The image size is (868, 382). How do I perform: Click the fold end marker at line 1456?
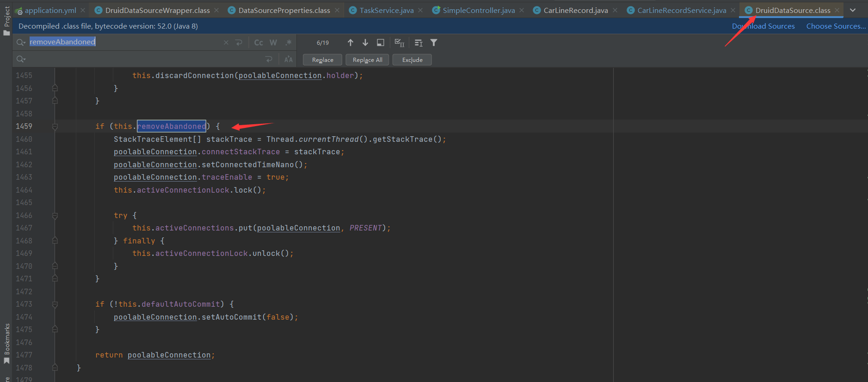point(55,88)
